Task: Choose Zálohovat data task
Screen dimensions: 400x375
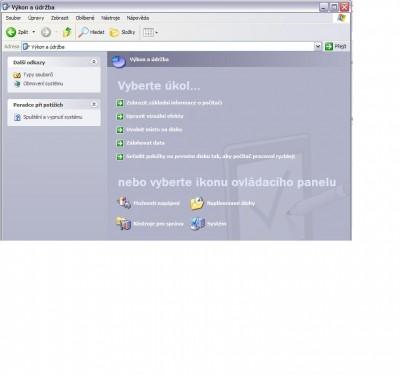Action: 145,143
